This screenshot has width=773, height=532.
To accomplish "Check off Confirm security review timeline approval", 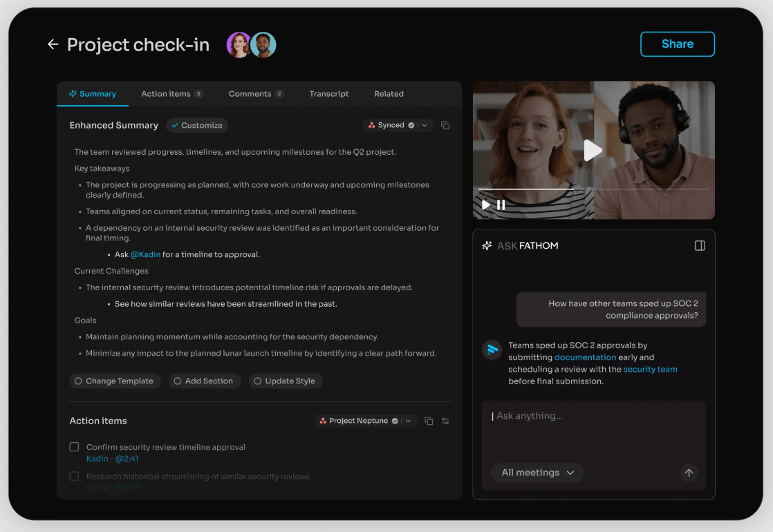I will (74, 447).
